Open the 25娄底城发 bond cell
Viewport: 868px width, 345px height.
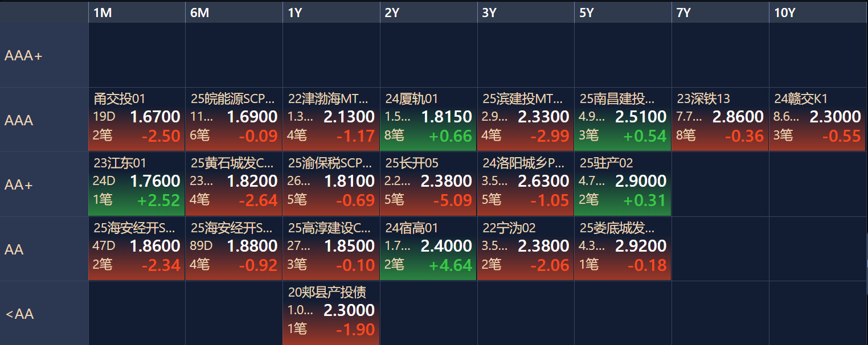(623, 248)
